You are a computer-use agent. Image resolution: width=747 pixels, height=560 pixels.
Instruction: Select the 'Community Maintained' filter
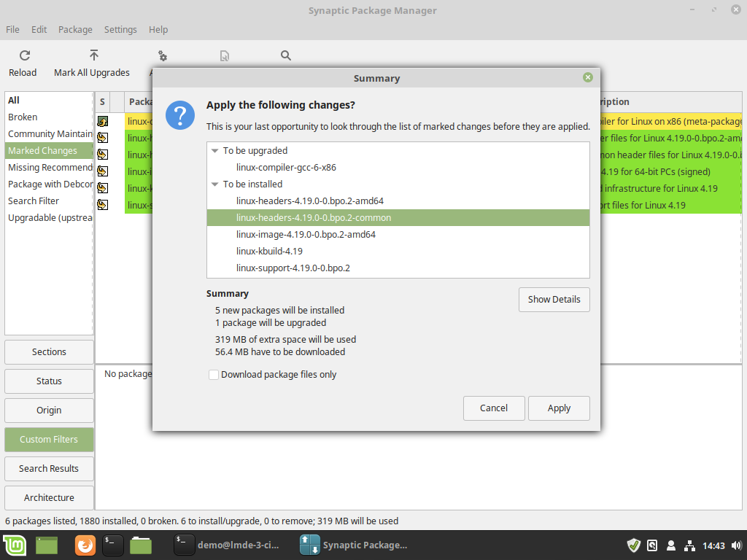49,134
